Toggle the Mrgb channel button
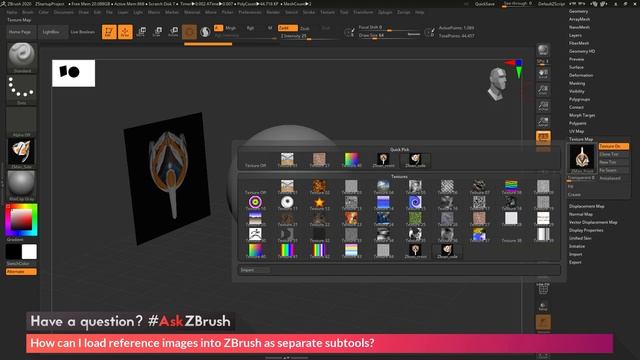The width and height of the screenshot is (640, 360). (x=231, y=28)
